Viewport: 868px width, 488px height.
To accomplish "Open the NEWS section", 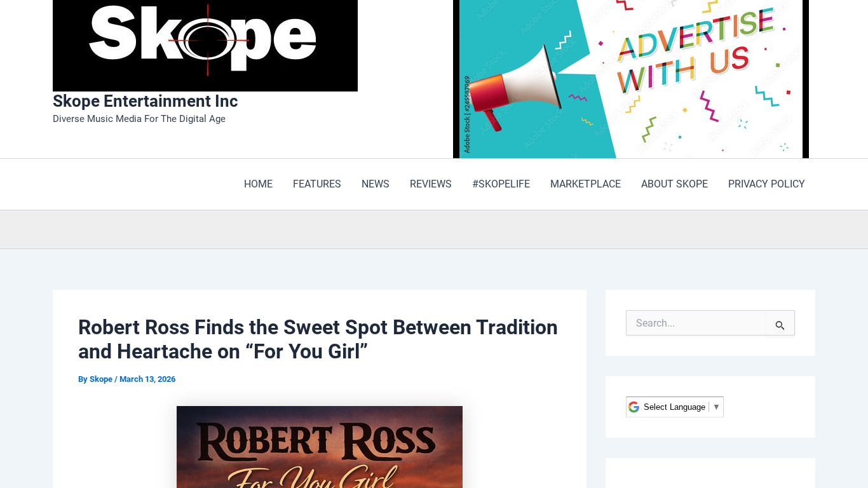I will (x=375, y=184).
